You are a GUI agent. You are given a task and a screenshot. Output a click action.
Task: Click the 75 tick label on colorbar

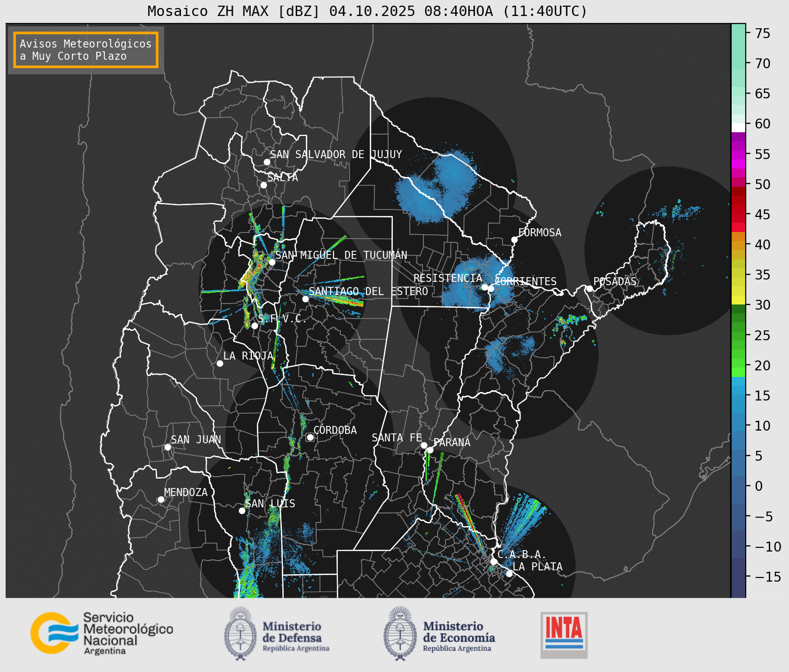763,33
